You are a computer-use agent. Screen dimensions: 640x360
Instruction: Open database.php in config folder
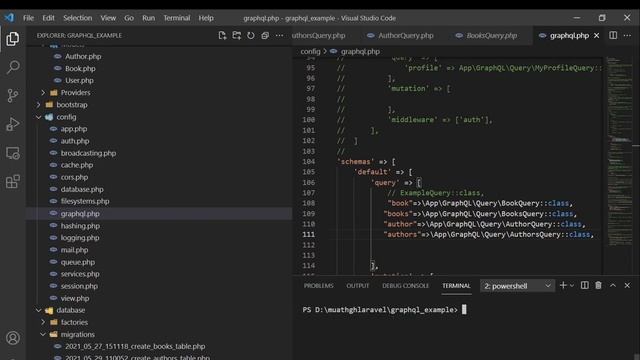(82, 189)
